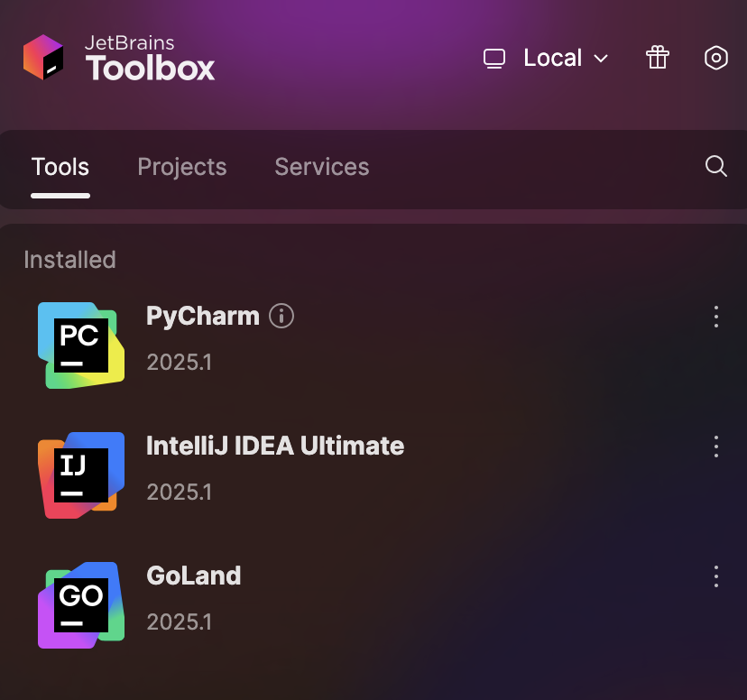Click the 2025.1 version under PyCharm
Screen dimensions: 747x700
179,363
